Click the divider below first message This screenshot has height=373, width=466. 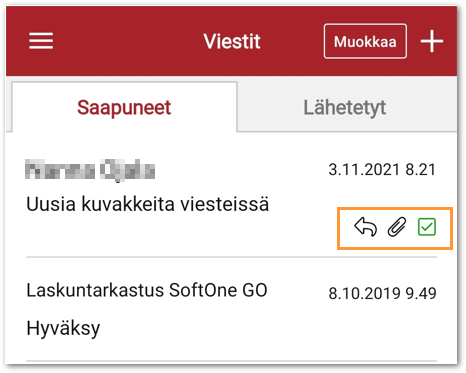[231, 257]
